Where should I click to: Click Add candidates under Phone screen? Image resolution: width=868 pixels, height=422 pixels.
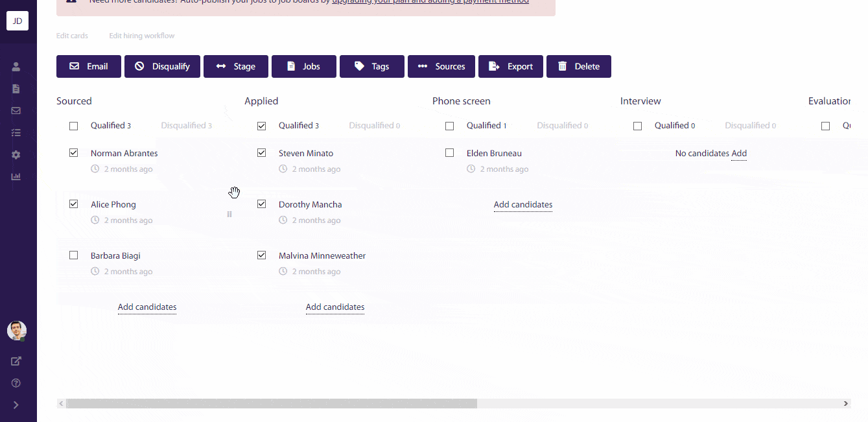[x=523, y=205]
